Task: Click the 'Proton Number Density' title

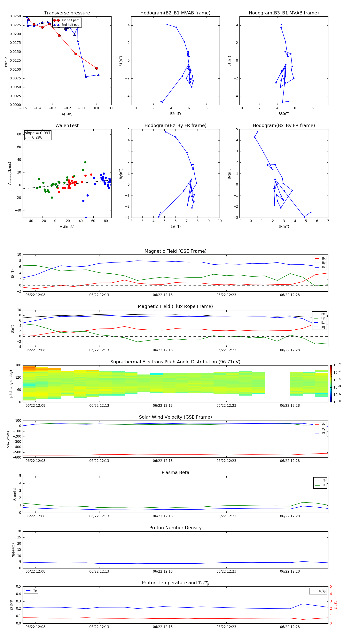Action: 175,528
